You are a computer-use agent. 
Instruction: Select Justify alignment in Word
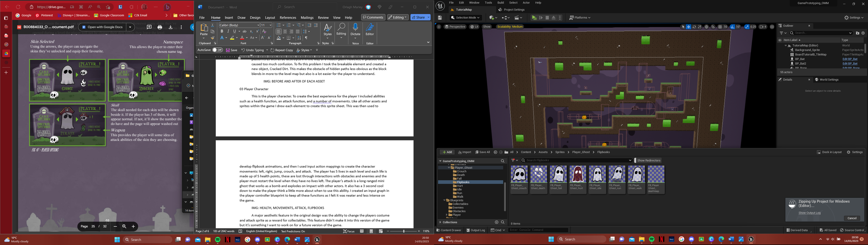(x=298, y=31)
